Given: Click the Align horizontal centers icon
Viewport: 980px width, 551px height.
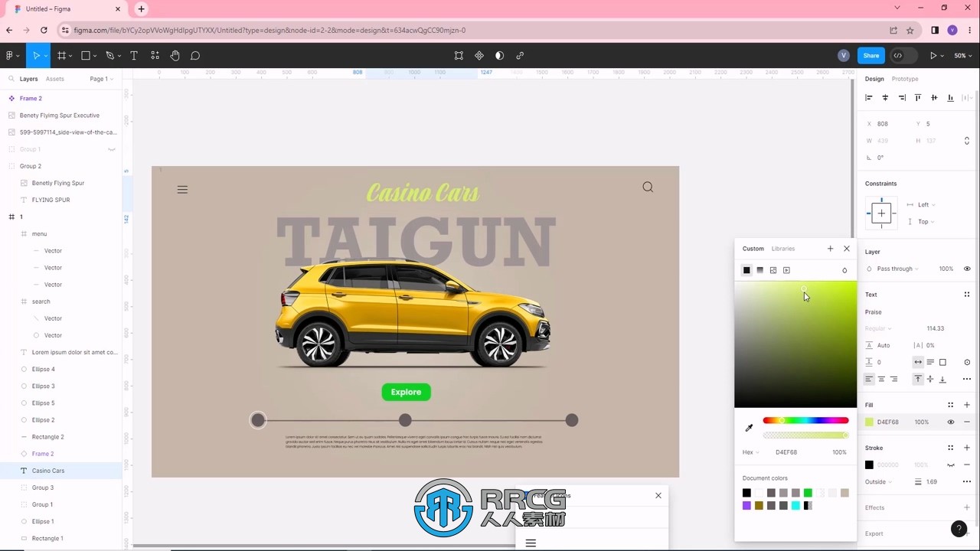Looking at the screenshot, I should pos(885,98).
